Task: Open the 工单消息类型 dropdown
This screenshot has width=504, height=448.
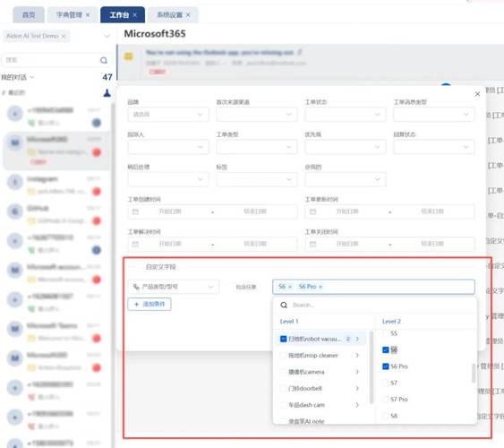Action: (x=434, y=115)
